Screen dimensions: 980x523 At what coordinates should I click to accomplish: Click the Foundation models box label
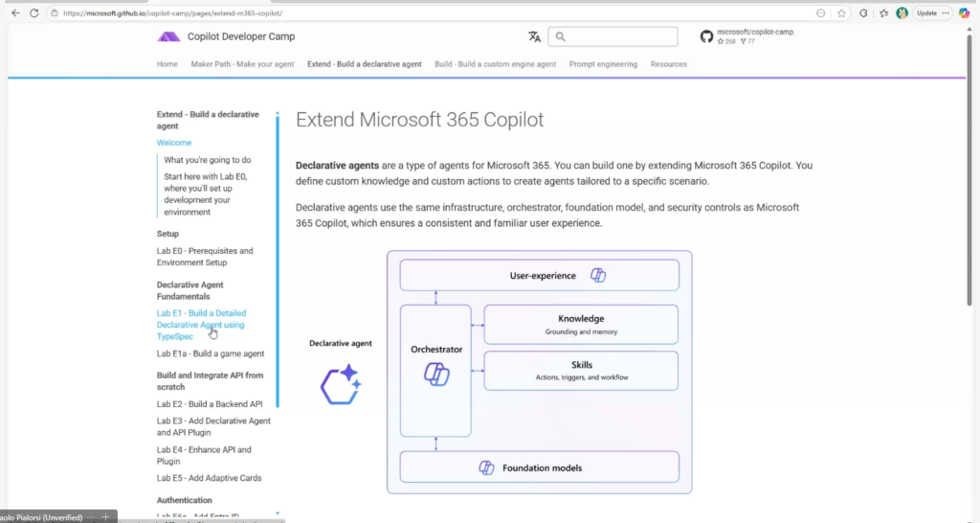click(x=542, y=468)
